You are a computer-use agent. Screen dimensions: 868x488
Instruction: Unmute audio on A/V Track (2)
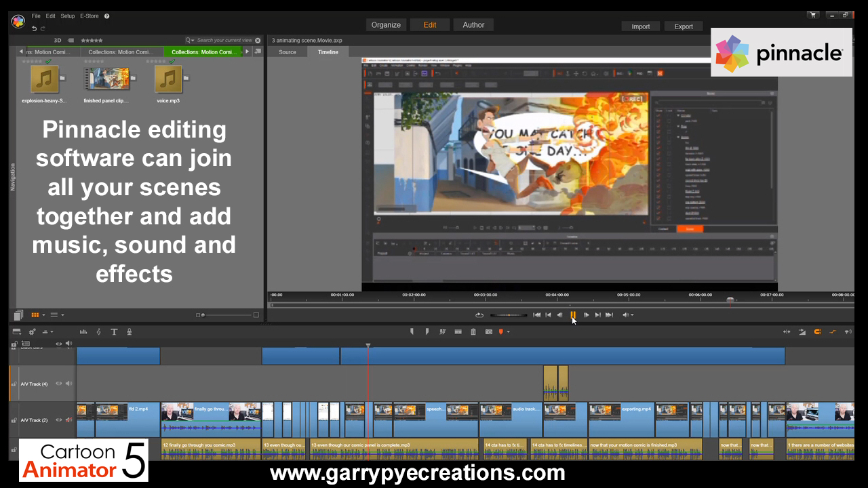(68, 420)
